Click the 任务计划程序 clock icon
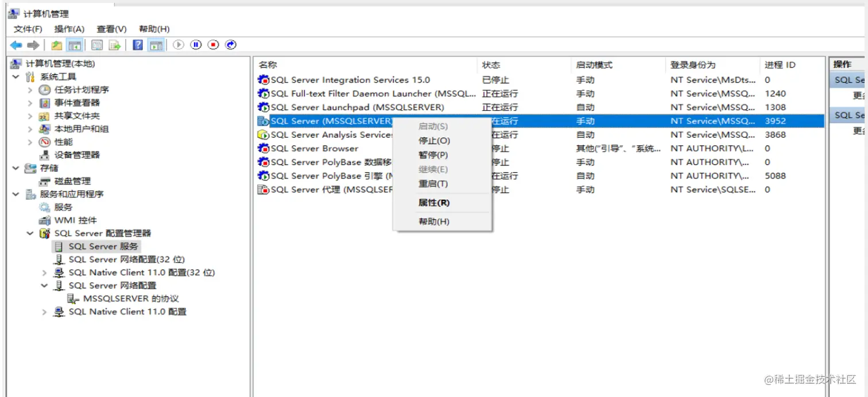868x397 pixels. (x=45, y=90)
